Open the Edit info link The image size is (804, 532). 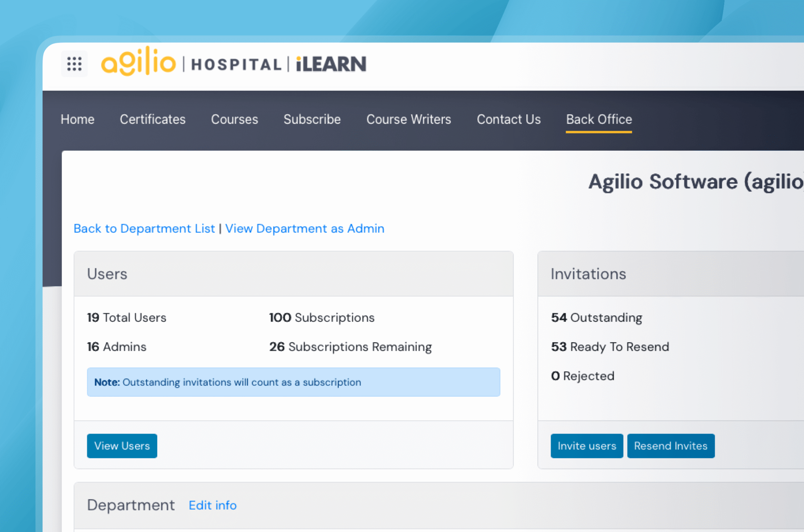tap(213, 506)
